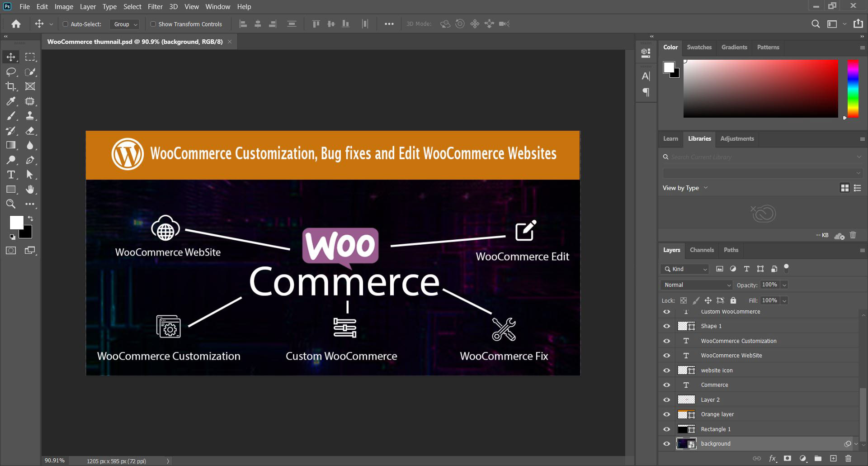Select the Gradient tool
The width and height of the screenshot is (868, 466).
(x=11, y=145)
